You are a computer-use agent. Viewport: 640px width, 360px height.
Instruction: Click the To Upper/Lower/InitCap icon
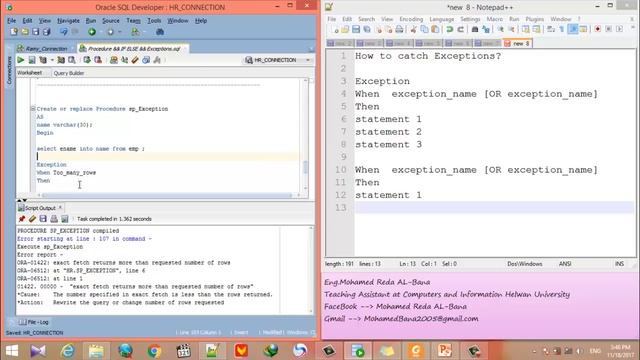[124, 60]
